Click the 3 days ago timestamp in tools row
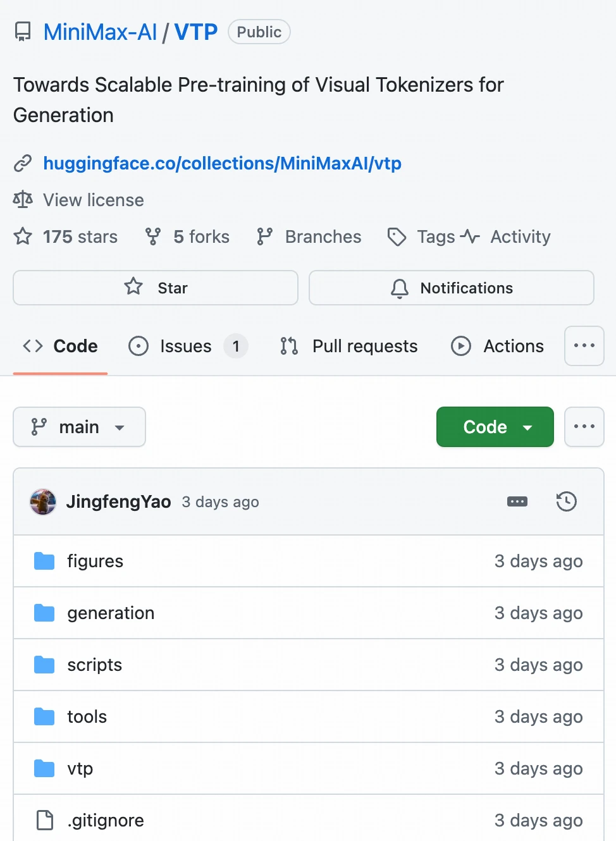 [x=539, y=717]
